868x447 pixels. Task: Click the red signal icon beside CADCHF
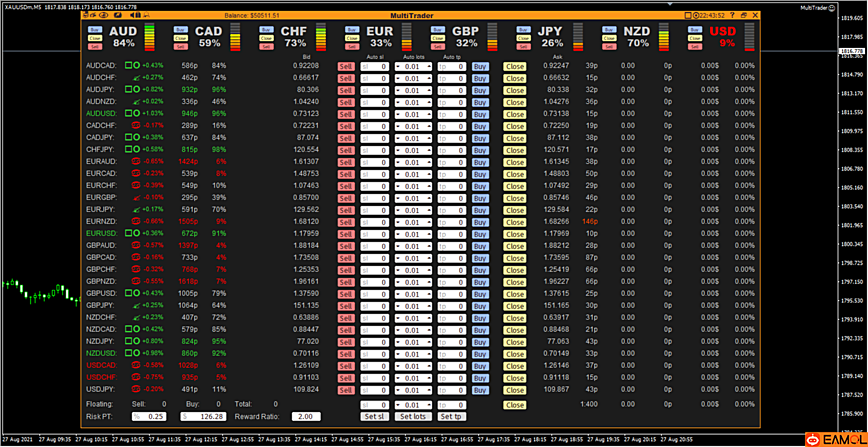coord(136,126)
